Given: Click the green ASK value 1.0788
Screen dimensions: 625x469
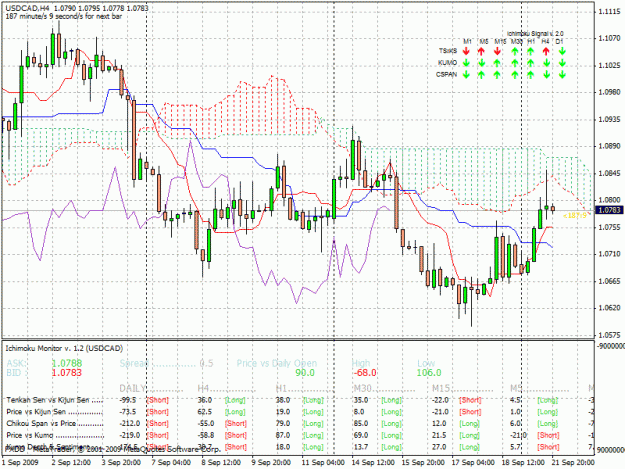Looking at the screenshot, I should [x=67, y=363].
